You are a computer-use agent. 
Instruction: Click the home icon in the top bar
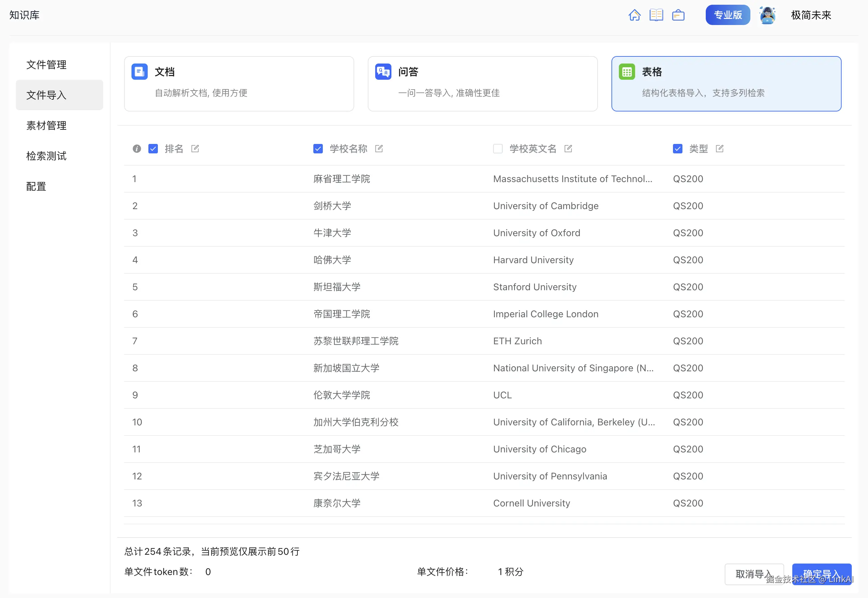tap(634, 15)
